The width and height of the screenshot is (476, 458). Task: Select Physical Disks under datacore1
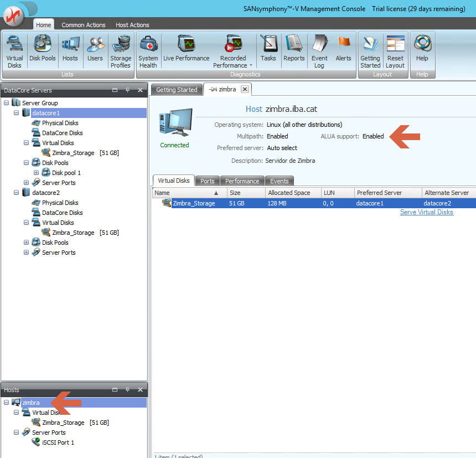[x=60, y=123]
